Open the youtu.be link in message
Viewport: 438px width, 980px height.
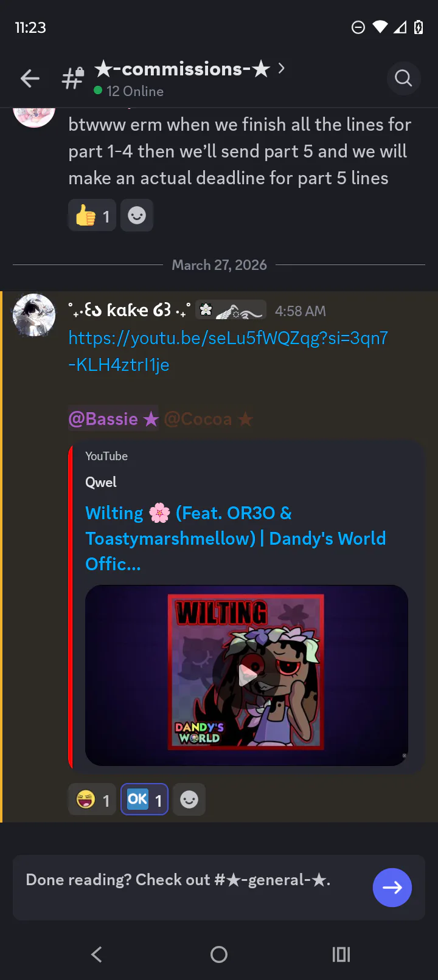(x=228, y=351)
